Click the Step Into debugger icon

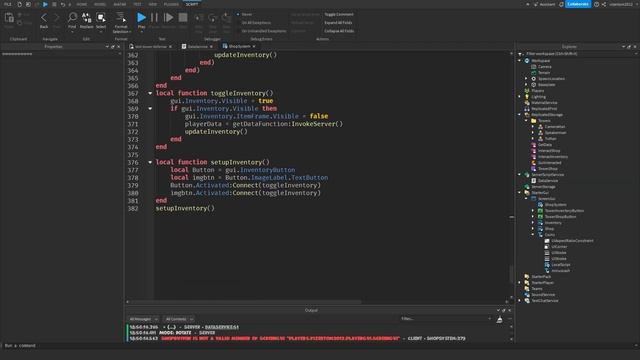click(199, 18)
